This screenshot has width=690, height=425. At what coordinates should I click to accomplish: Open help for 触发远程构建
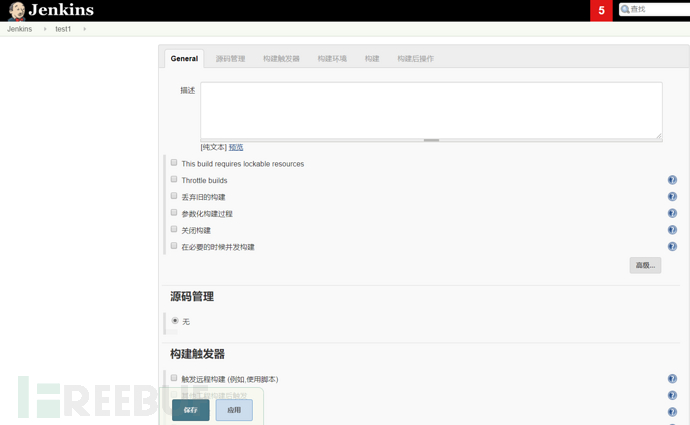tap(672, 379)
